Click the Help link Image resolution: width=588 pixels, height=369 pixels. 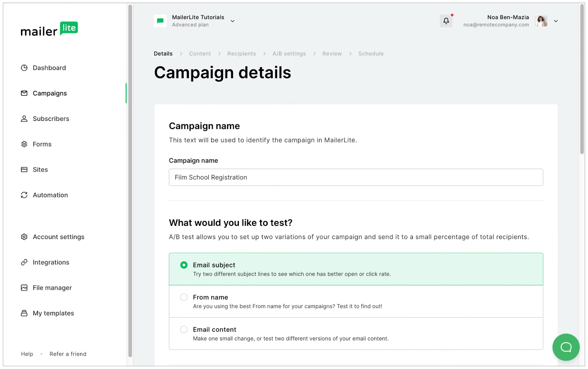pos(27,354)
